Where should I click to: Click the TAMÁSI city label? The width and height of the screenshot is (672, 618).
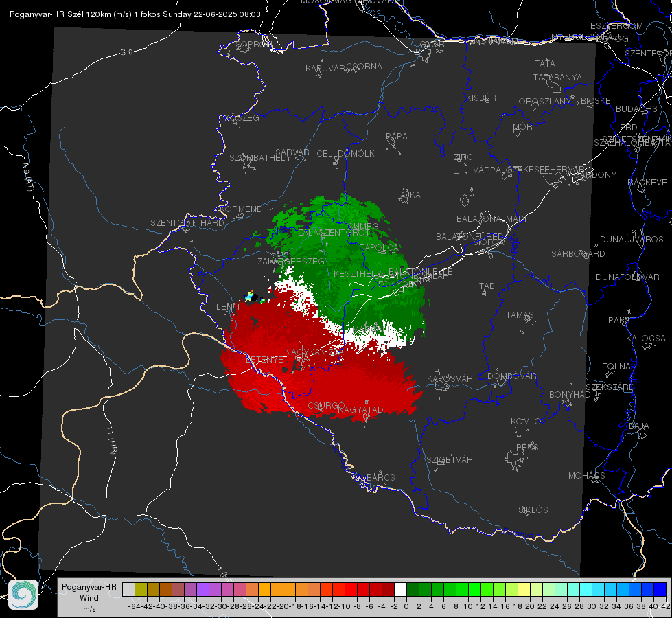tap(521, 314)
